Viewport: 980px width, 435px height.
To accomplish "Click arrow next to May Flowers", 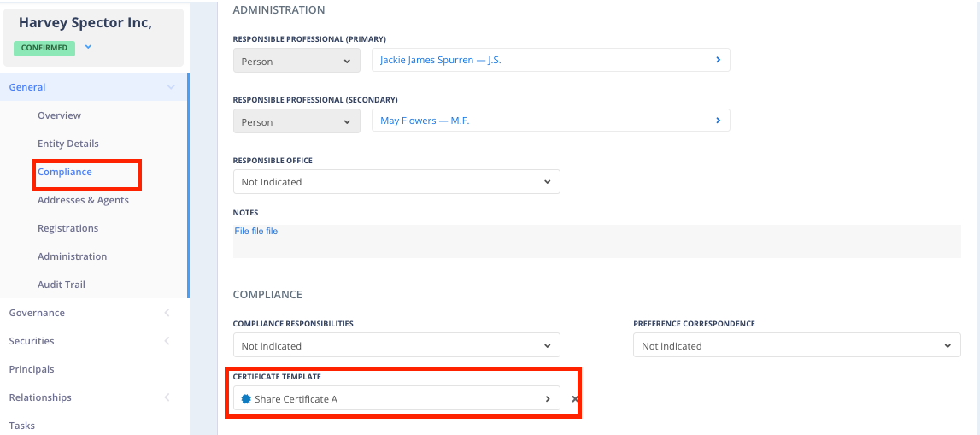I will pos(718,121).
